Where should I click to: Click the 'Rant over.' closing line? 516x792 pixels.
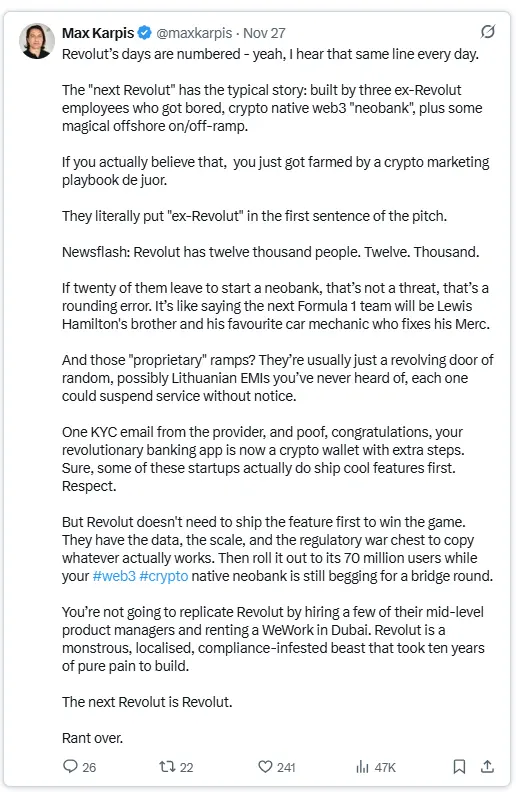[x=92, y=738]
